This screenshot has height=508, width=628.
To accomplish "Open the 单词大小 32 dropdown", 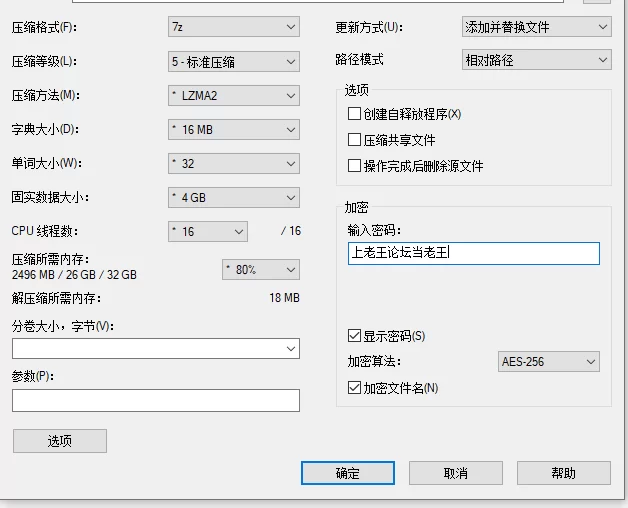I will (233, 164).
